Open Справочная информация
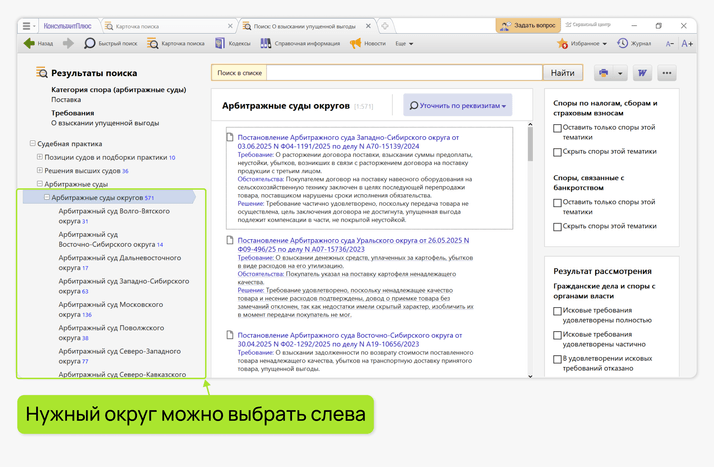 (300, 43)
